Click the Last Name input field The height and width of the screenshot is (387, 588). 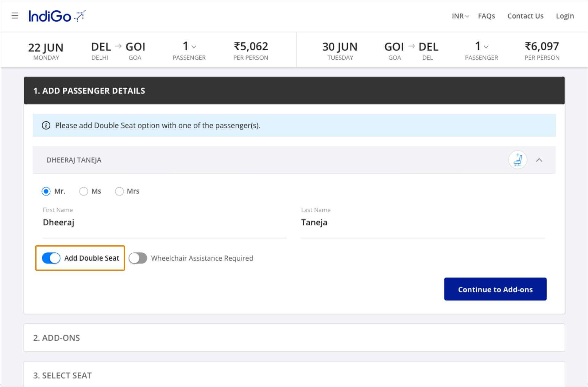(x=423, y=223)
